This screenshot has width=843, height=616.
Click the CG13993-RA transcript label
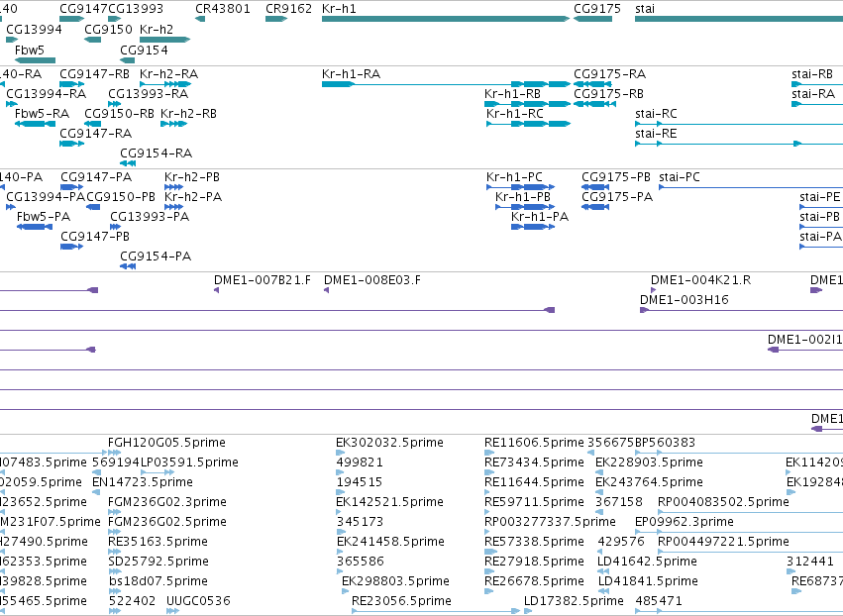coord(149,93)
